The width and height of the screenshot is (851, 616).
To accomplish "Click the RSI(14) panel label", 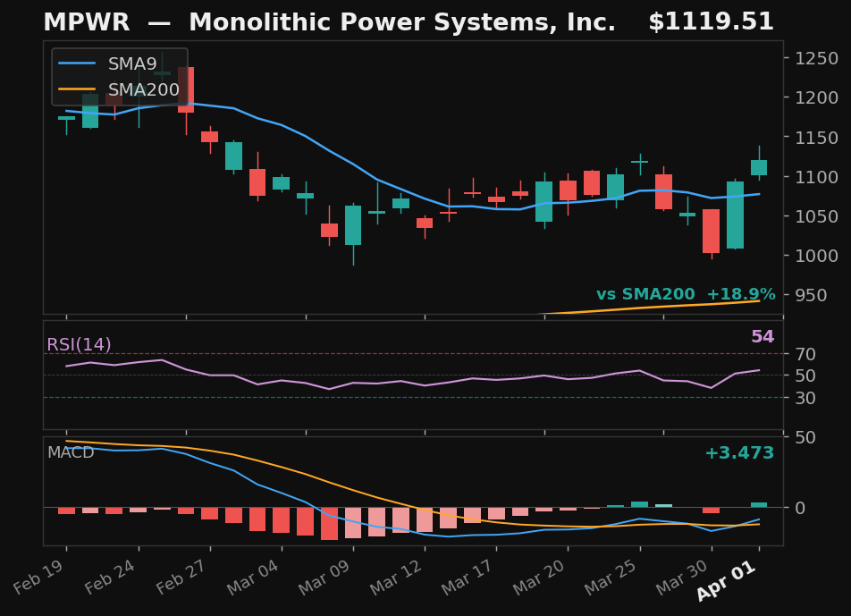I will tap(80, 344).
